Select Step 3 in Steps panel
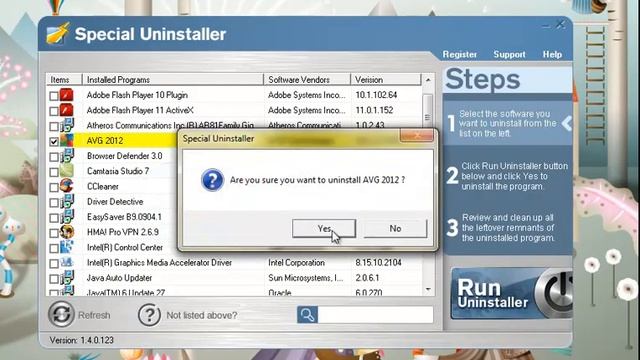 point(508,227)
